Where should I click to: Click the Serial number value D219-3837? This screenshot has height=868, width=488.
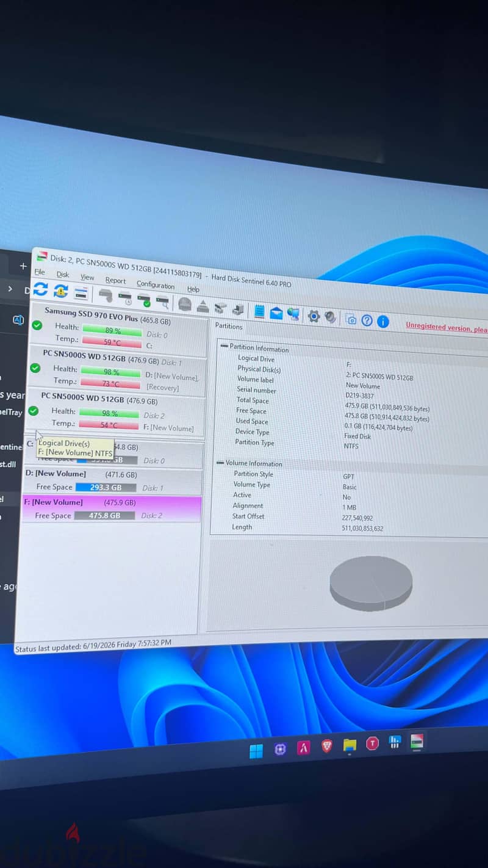pos(359,396)
